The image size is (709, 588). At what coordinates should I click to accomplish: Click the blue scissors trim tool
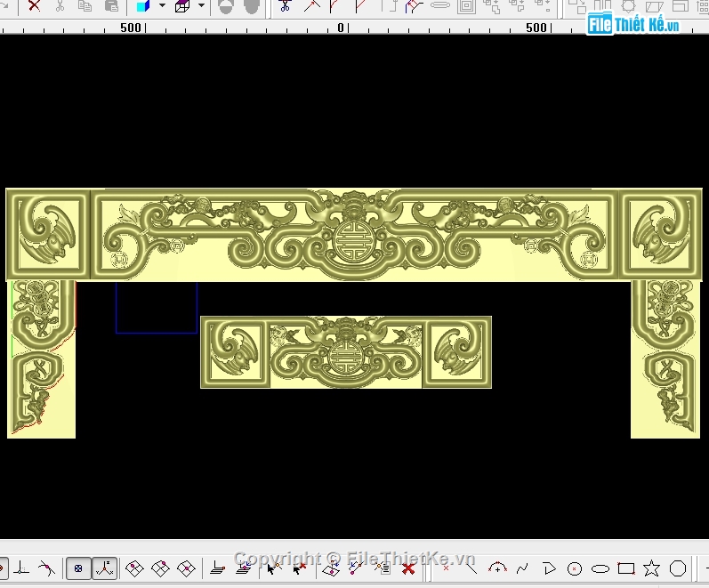tap(285, 5)
